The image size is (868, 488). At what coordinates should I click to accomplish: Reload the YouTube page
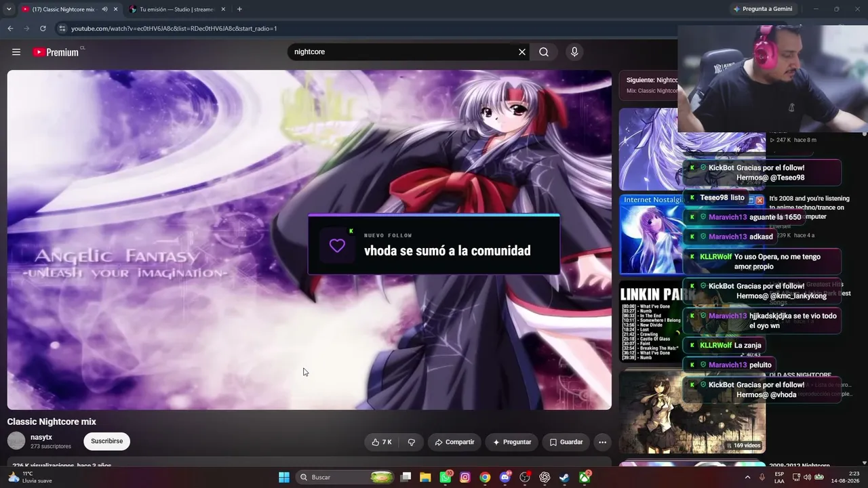(x=43, y=28)
